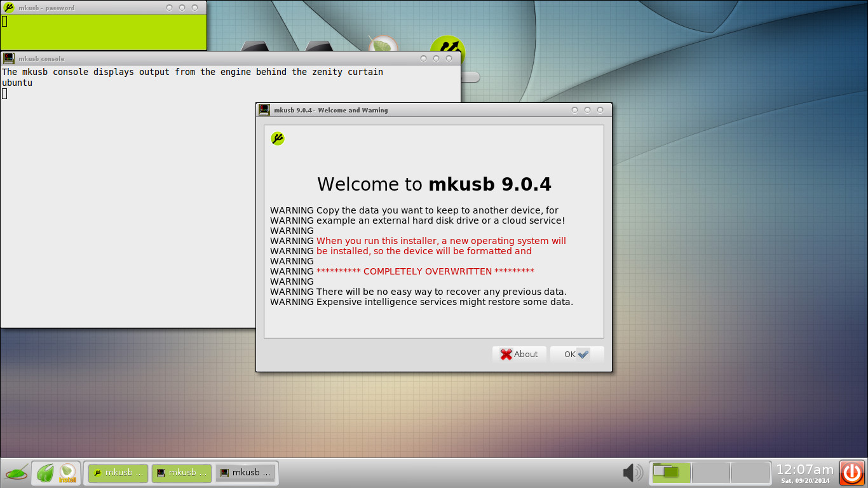Click the 'ubuntu' line in mkusb console
The width and height of the screenshot is (868, 488).
pos(17,83)
